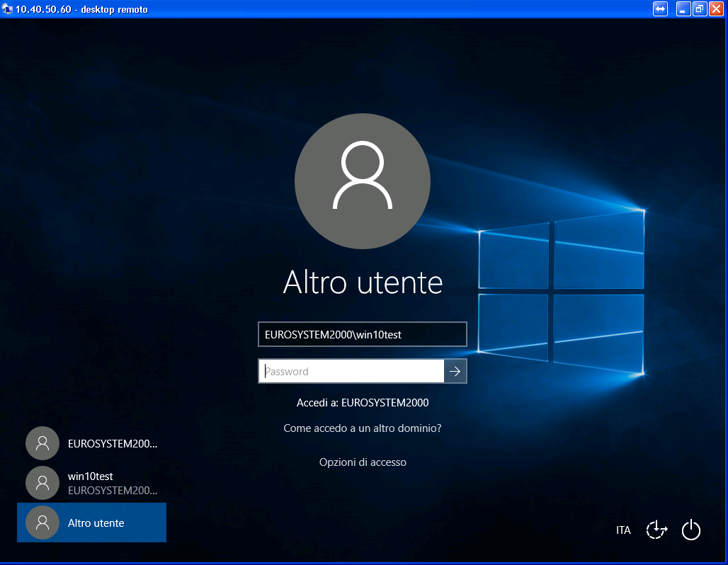Close the remote desktop window
The height and width of the screenshot is (565, 728).
[716, 8]
